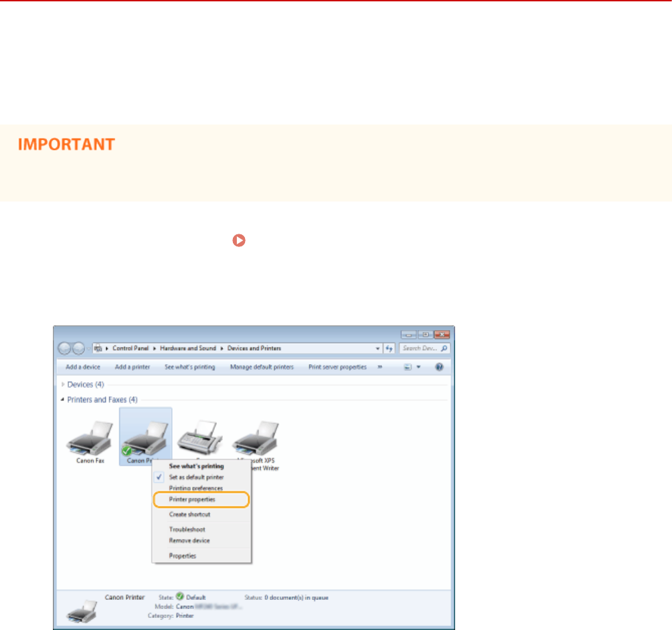Click the Canon Printer name in details pane
This screenshot has width=672, height=630.
click(124, 597)
